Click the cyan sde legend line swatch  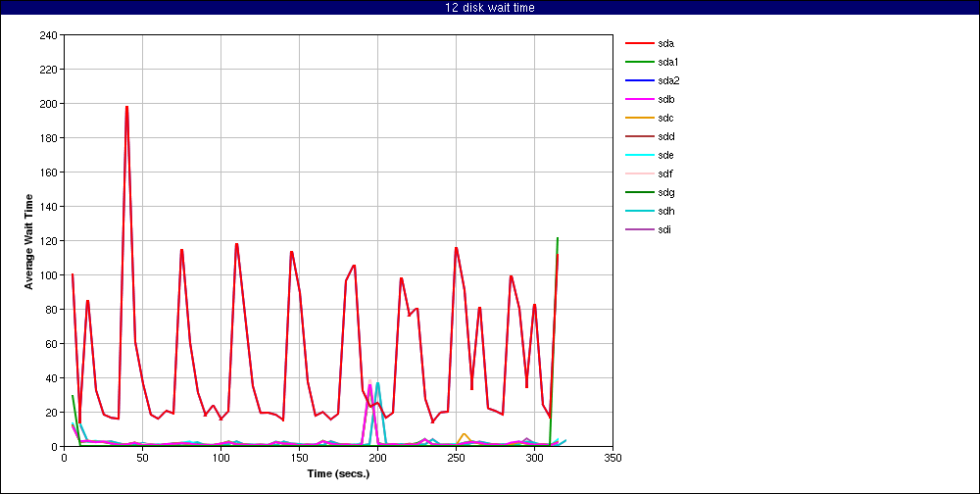639,155
